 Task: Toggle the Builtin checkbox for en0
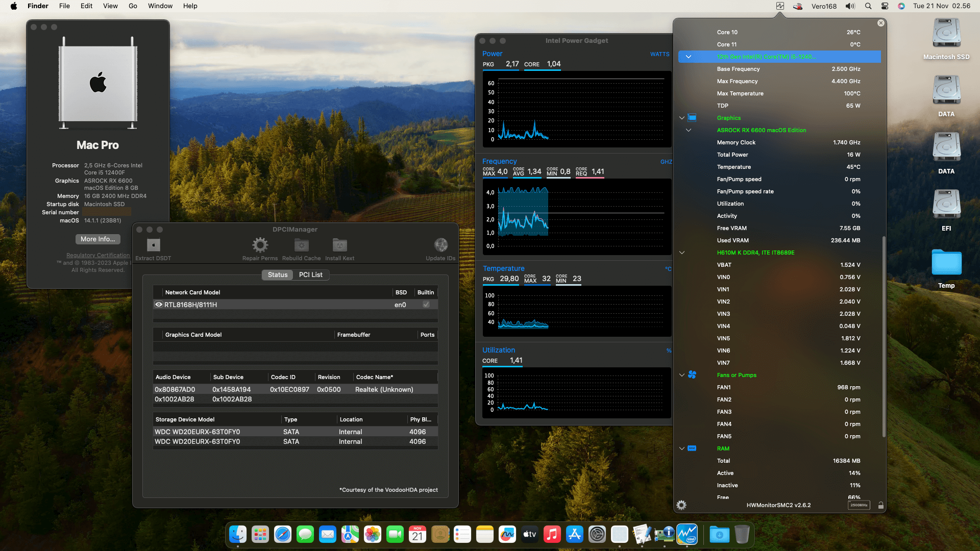point(426,305)
